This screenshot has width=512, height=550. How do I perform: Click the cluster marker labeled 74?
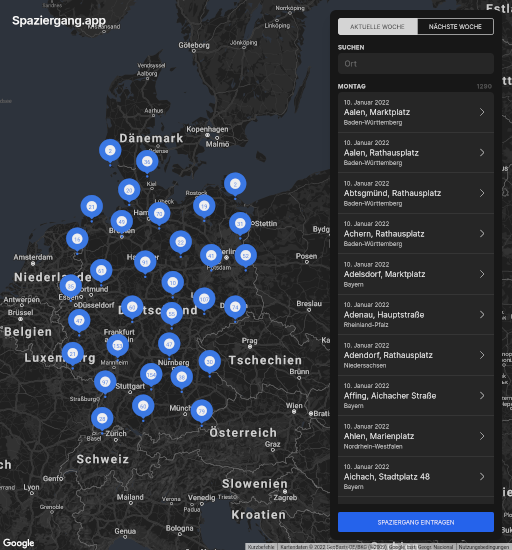click(235, 307)
